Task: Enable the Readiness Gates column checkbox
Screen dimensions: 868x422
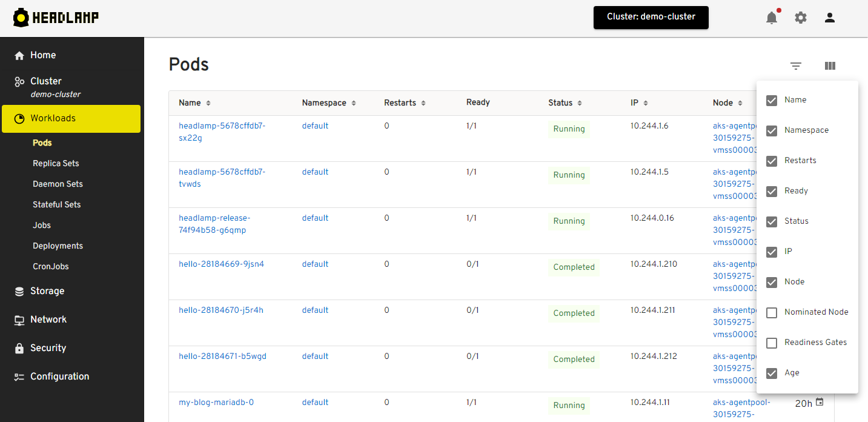Action: [772, 343]
